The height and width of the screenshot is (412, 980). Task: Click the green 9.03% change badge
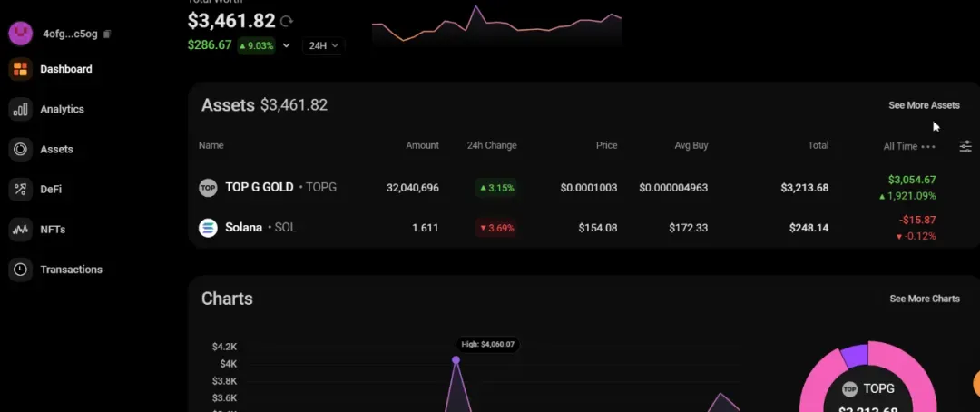(x=256, y=45)
